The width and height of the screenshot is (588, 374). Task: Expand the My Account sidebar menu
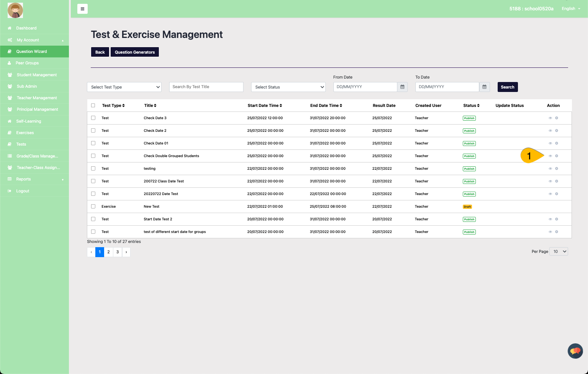click(x=34, y=40)
